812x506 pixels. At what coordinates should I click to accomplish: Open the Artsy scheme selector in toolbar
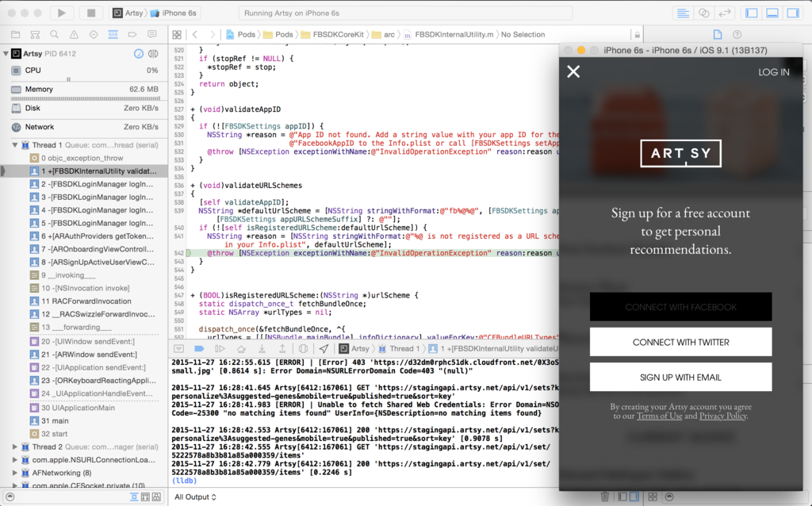[128, 13]
